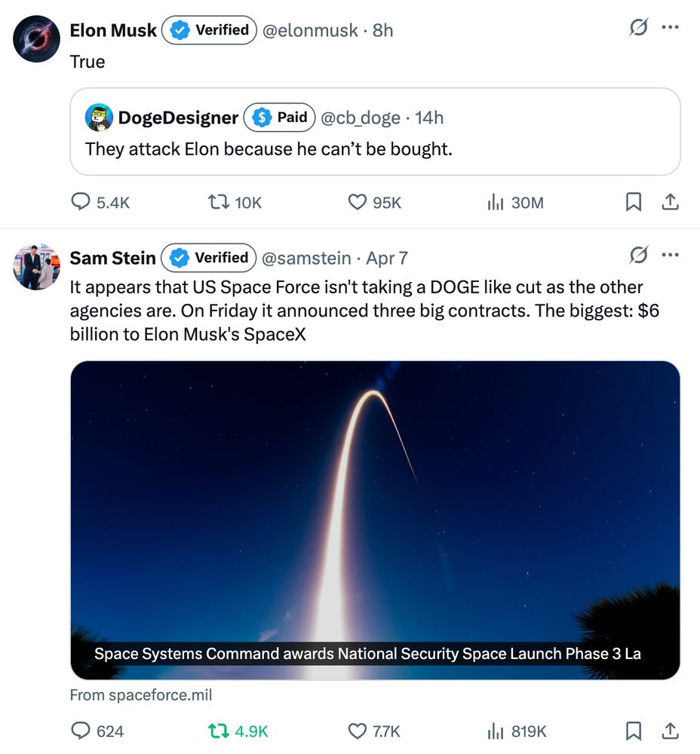
Task: Undo repost on Sam Stein's post
Action: pyautogui.click(x=217, y=731)
